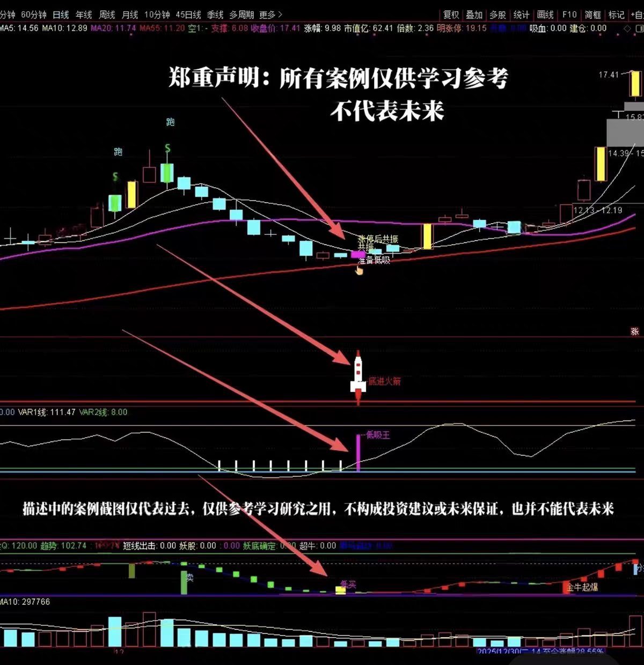Click the 低买 signal marker
The width and height of the screenshot is (644, 665).
(348, 584)
